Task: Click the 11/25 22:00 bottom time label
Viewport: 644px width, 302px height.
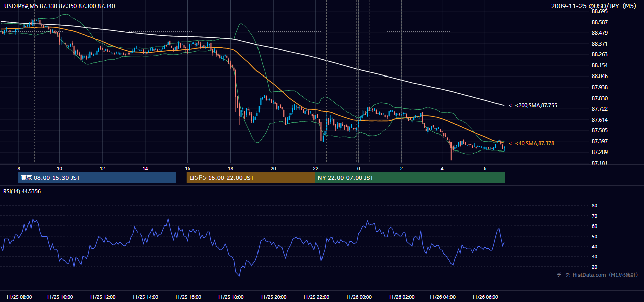Action: pos(315,297)
